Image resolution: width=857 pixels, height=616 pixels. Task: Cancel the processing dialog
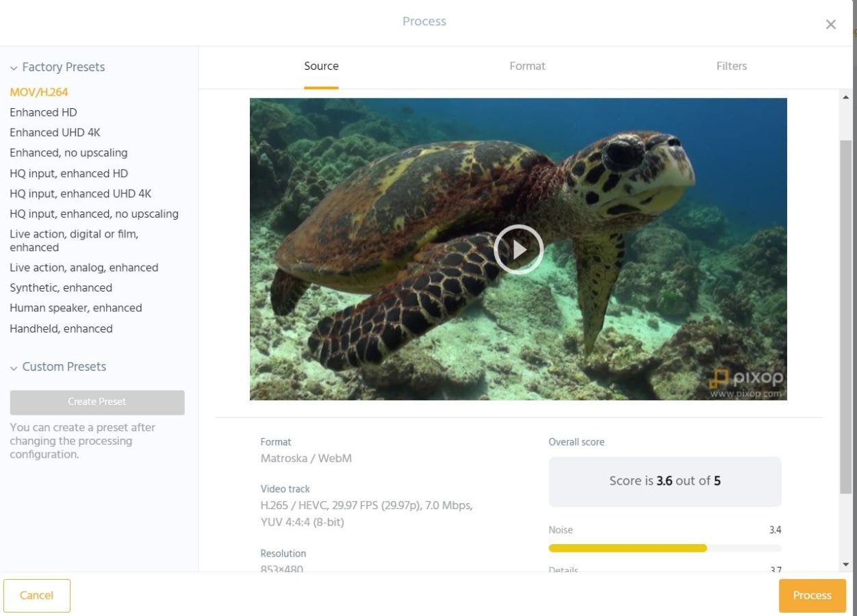point(36,595)
